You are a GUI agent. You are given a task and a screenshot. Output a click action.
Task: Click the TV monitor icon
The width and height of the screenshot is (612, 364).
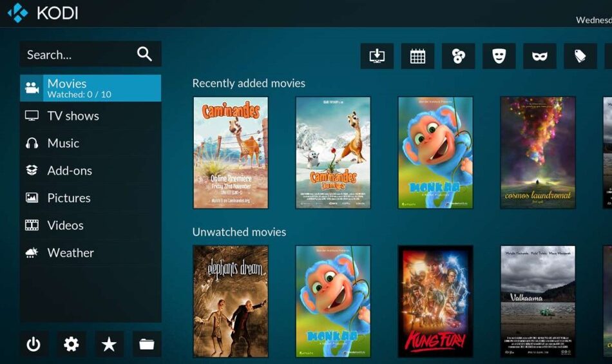point(32,116)
